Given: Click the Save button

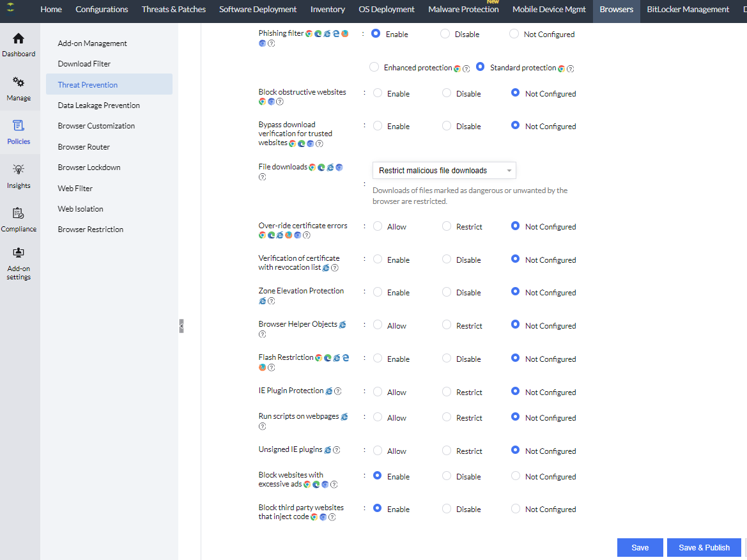Looking at the screenshot, I should (x=640, y=548).
